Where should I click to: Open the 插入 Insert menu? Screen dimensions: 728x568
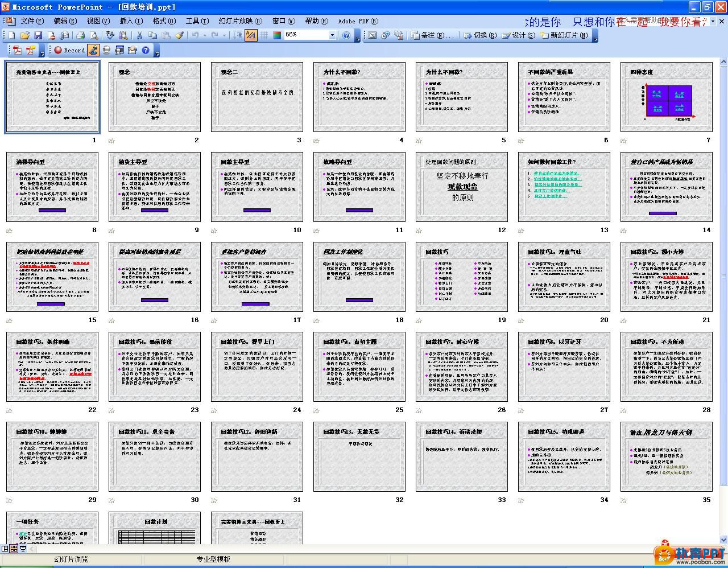pos(131,21)
